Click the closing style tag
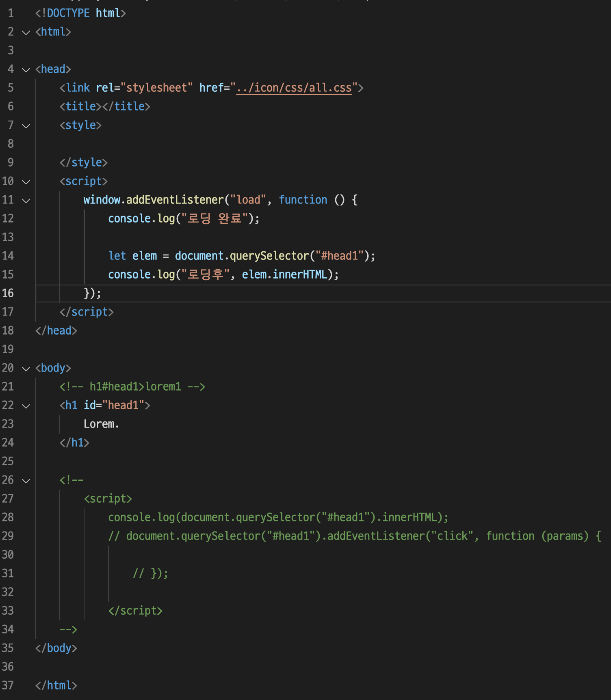The width and height of the screenshot is (611, 700). [84, 162]
